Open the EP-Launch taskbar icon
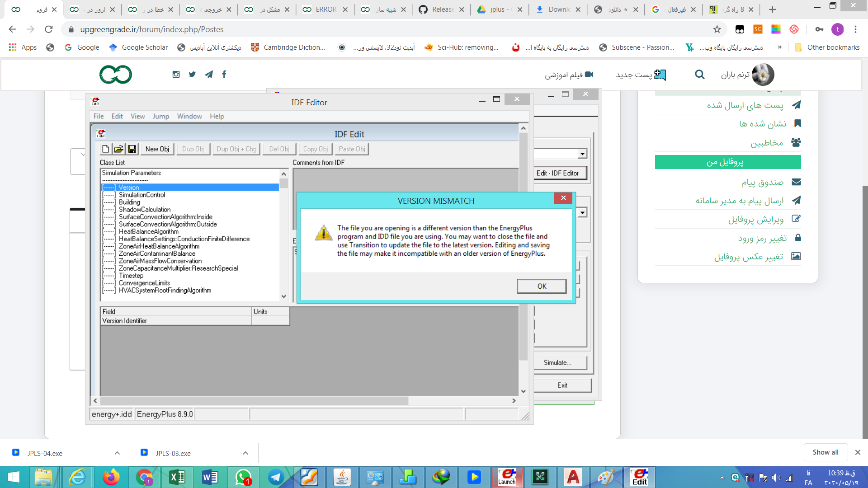Viewport: 868px width, 488px height. click(x=507, y=477)
